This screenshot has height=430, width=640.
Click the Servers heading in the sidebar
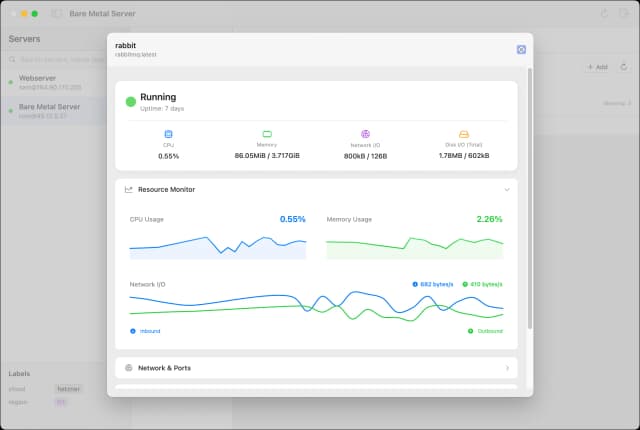[24, 39]
